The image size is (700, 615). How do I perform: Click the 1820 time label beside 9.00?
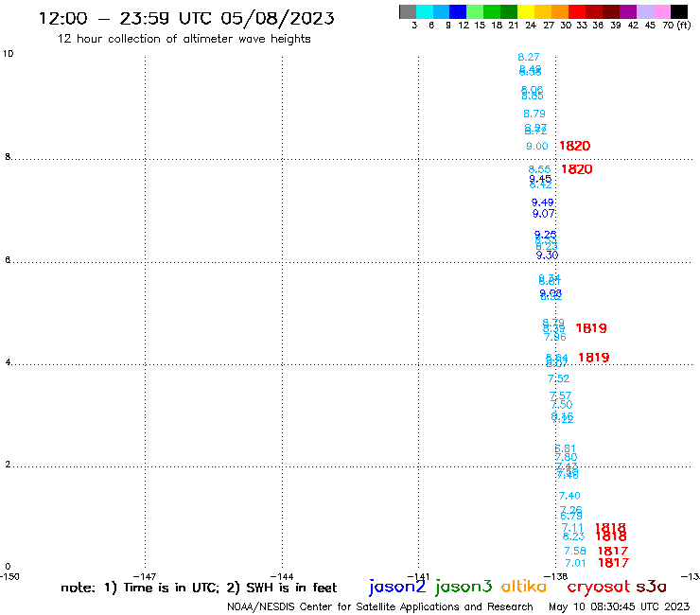[574, 146]
